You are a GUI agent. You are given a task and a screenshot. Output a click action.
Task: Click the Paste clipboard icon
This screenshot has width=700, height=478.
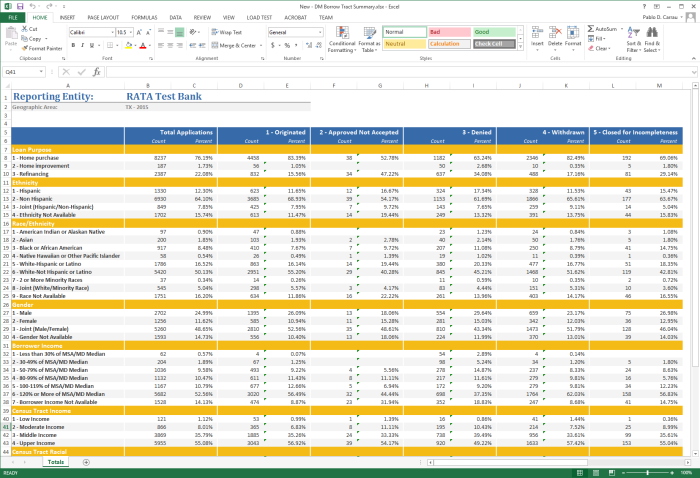[11, 33]
